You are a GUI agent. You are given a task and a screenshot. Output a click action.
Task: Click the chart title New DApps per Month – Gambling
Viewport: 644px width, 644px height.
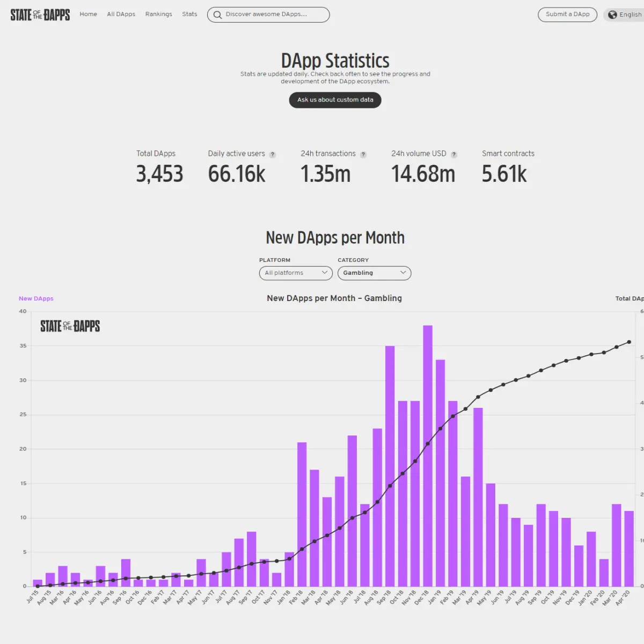click(334, 298)
